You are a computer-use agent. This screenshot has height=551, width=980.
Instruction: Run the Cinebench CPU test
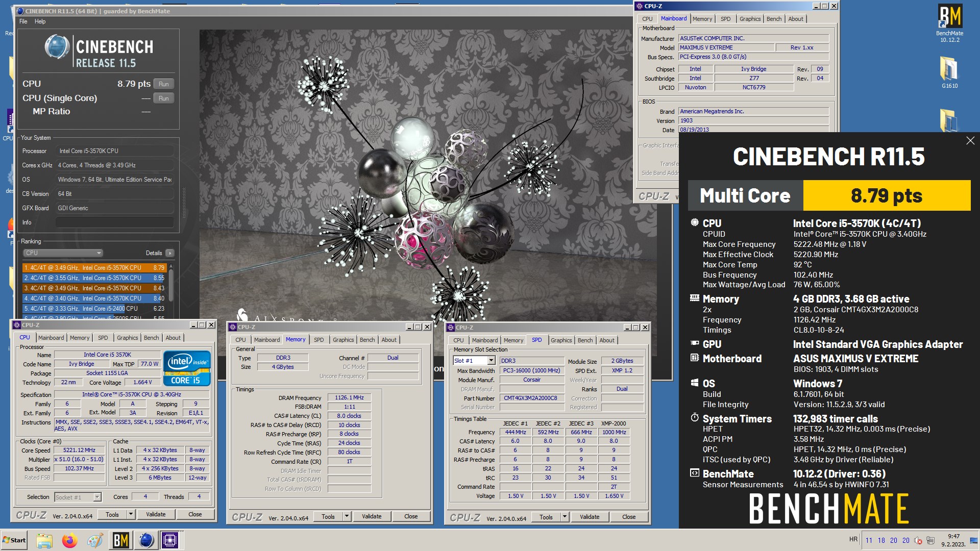[163, 84]
